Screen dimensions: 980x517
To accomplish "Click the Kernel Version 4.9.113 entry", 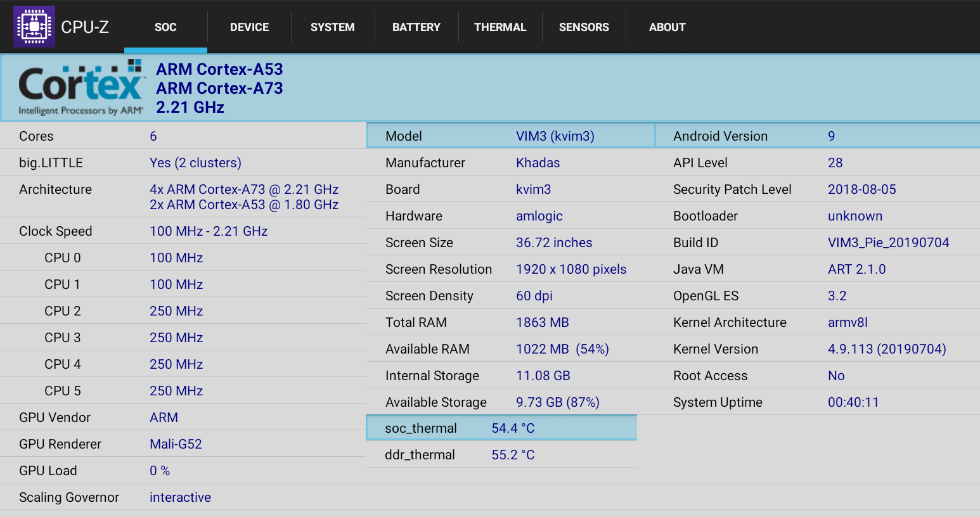I will [886, 348].
